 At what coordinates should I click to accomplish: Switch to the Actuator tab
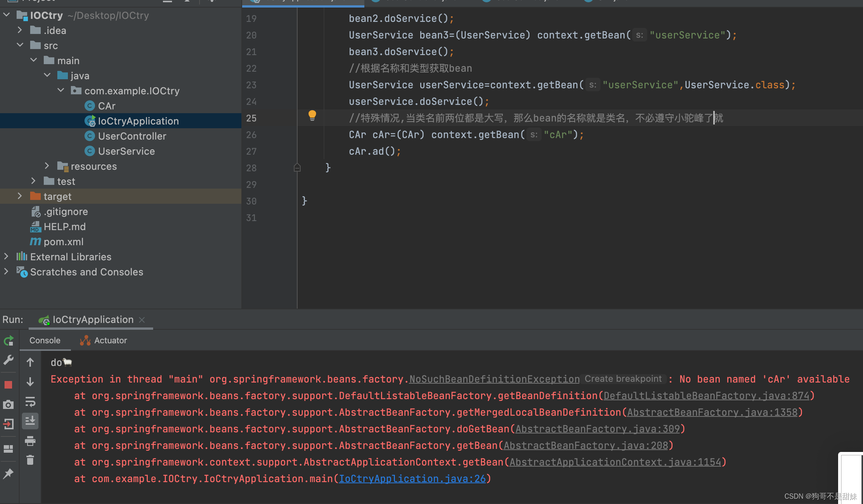pos(110,340)
